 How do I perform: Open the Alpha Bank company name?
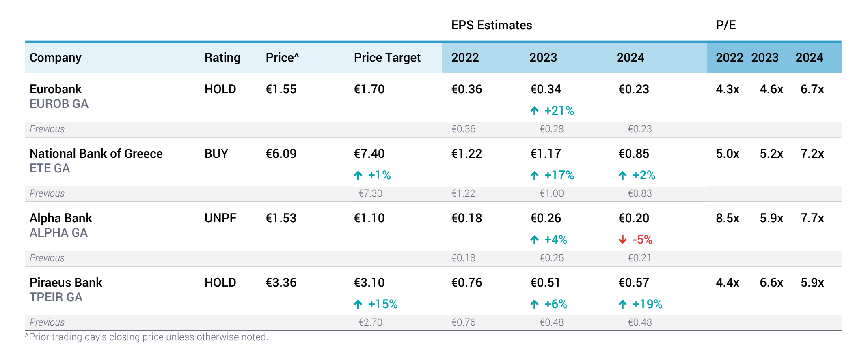click(x=61, y=218)
